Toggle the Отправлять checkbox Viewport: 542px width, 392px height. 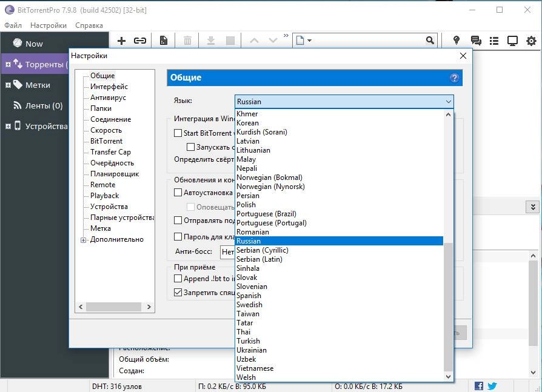[178, 221]
